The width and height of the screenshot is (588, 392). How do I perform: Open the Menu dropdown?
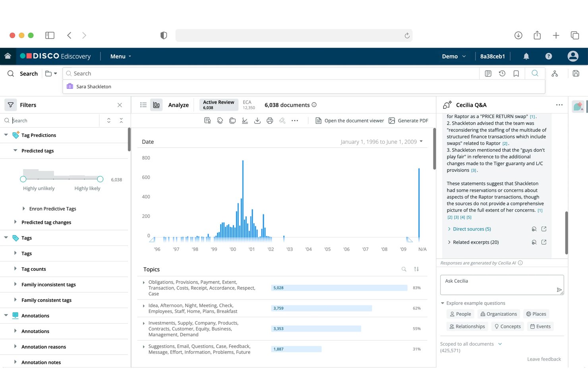click(121, 56)
